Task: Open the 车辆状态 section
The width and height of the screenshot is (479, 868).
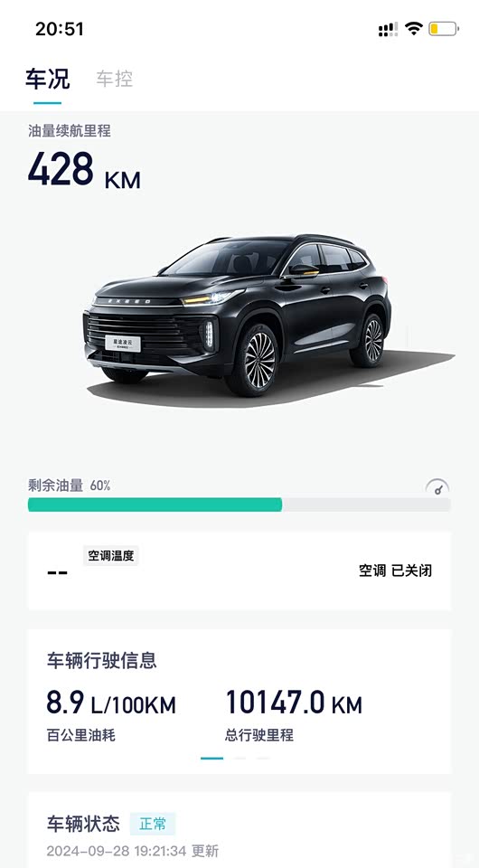Action: pos(83,824)
